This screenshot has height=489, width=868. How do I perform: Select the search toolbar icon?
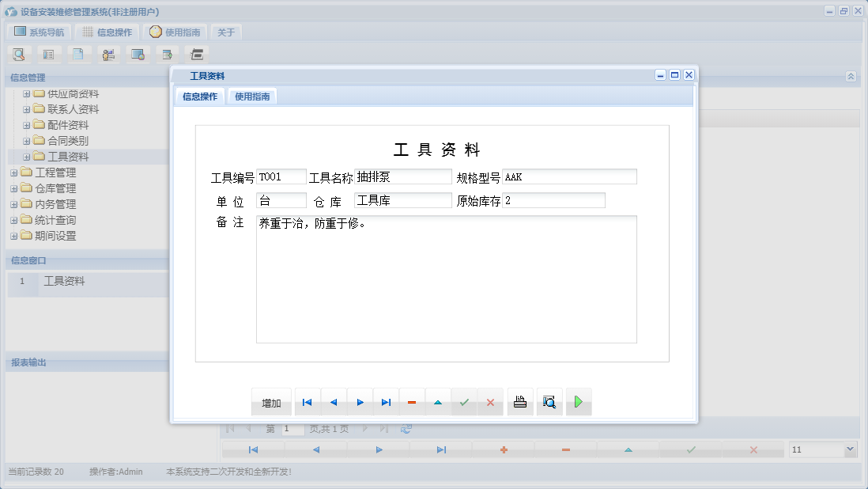pyautogui.click(x=18, y=54)
